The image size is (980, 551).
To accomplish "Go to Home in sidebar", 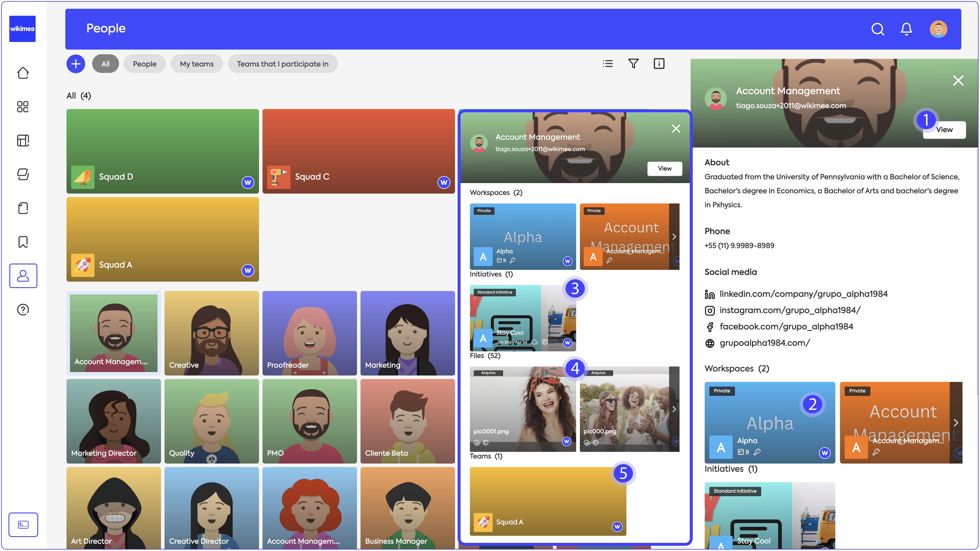I will tap(23, 73).
